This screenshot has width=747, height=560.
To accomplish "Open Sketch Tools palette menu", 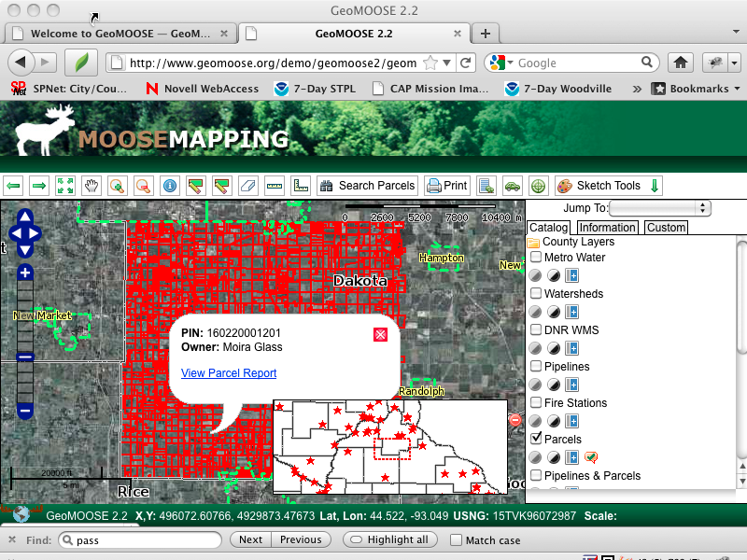I will (608, 186).
